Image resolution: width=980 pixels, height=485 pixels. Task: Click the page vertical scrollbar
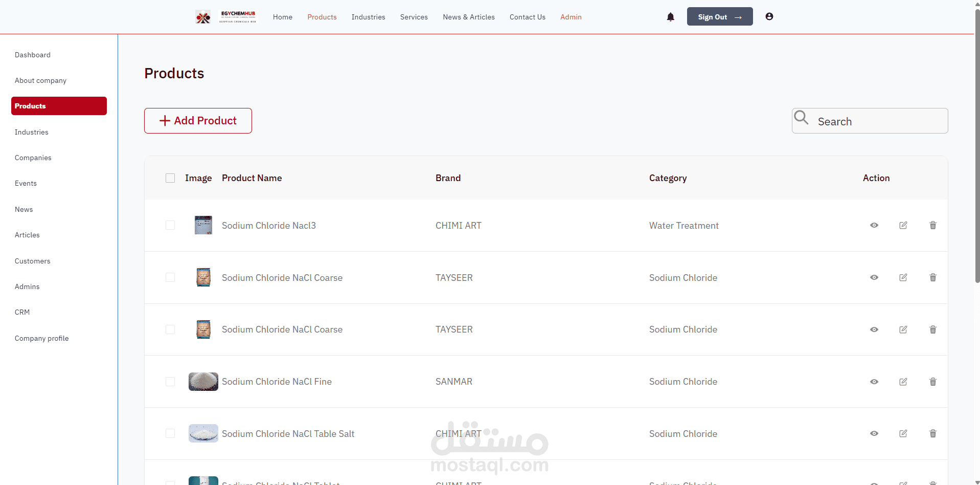tap(977, 145)
